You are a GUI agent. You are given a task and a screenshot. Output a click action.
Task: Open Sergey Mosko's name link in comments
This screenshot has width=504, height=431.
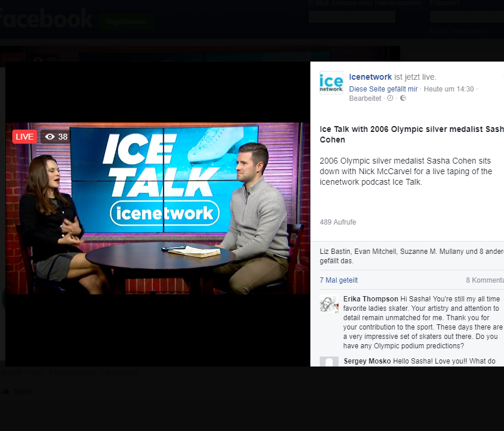(367, 361)
